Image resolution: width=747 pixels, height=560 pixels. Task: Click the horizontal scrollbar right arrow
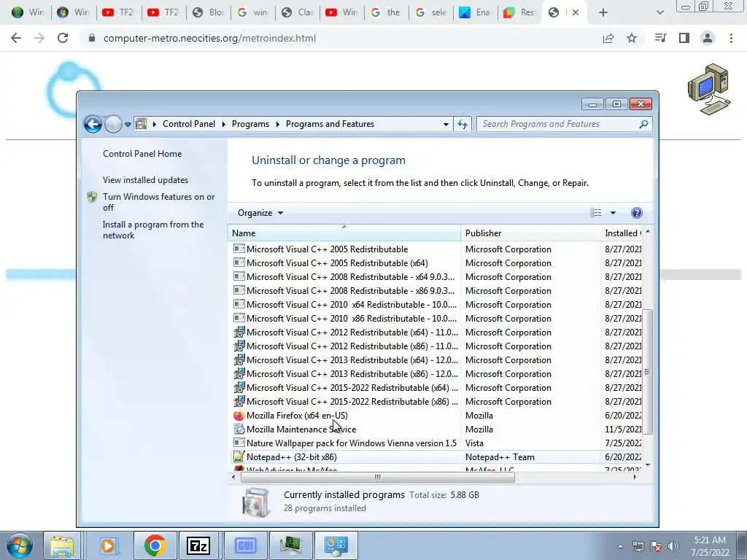(x=635, y=477)
